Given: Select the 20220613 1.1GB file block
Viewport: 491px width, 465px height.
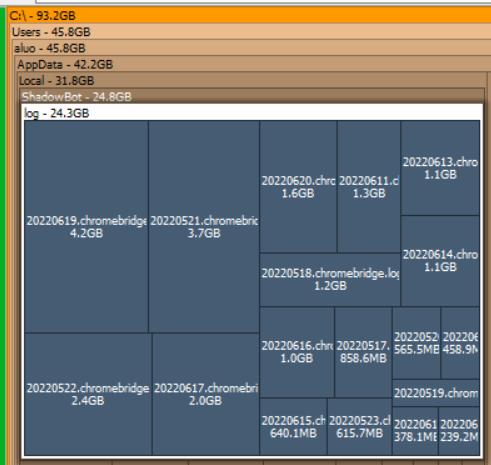Looking at the screenshot, I should click(440, 168).
